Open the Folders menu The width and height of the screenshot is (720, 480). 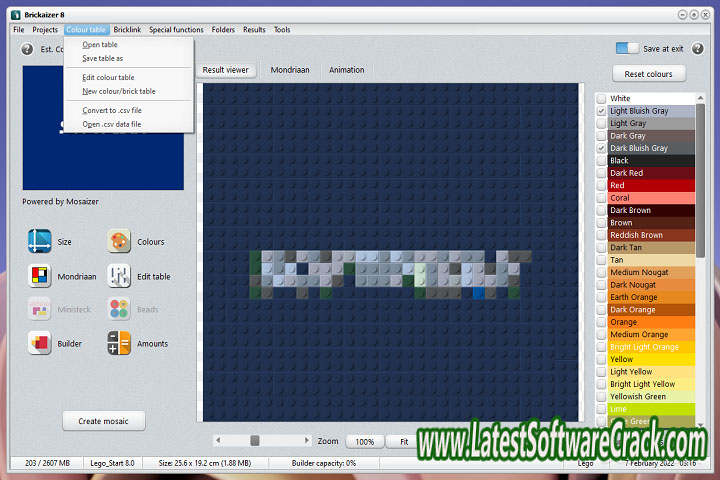click(223, 29)
